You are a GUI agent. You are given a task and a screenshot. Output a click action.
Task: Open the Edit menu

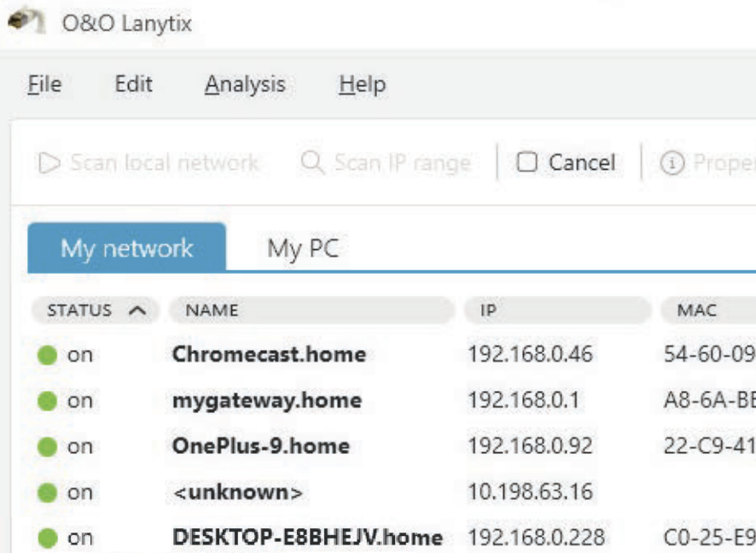click(x=133, y=84)
